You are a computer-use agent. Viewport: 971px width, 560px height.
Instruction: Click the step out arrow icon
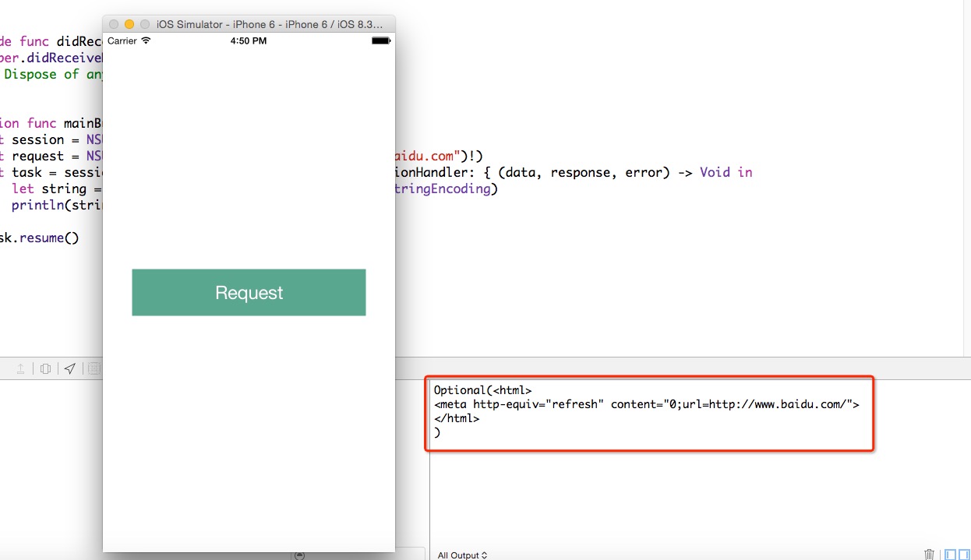(20, 368)
